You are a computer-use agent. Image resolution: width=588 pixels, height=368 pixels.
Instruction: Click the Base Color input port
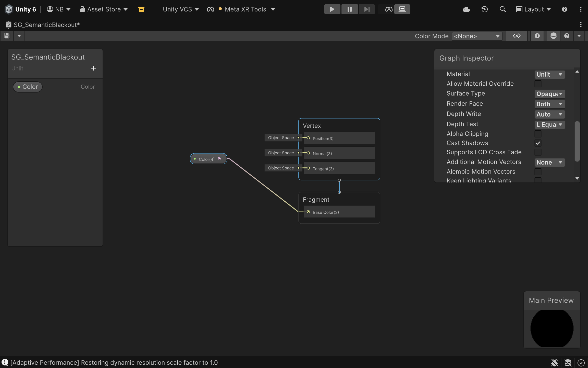[x=308, y=212]
